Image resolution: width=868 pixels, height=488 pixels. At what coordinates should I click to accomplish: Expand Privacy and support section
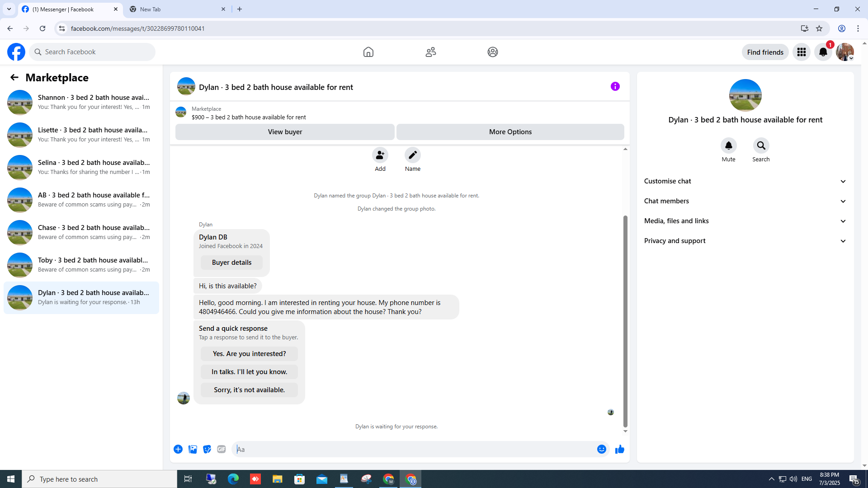745,241
